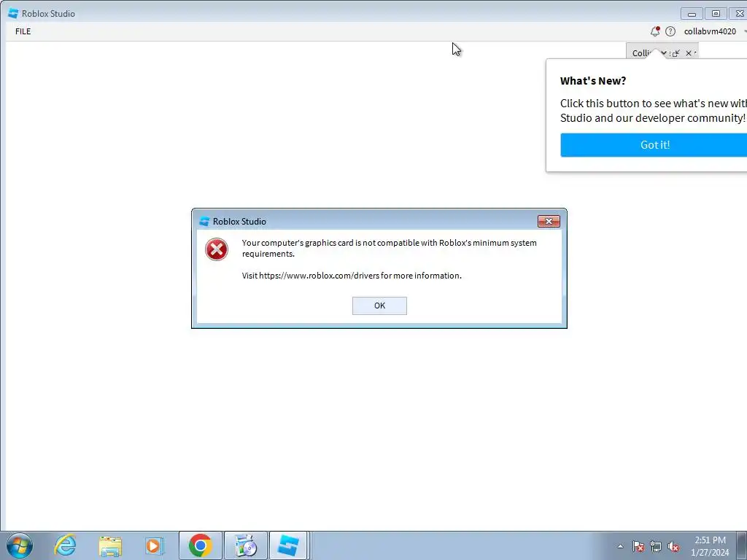Close the Roblox Studio error dialog
This screenshot has width=747, height=560.
(549, 221)
